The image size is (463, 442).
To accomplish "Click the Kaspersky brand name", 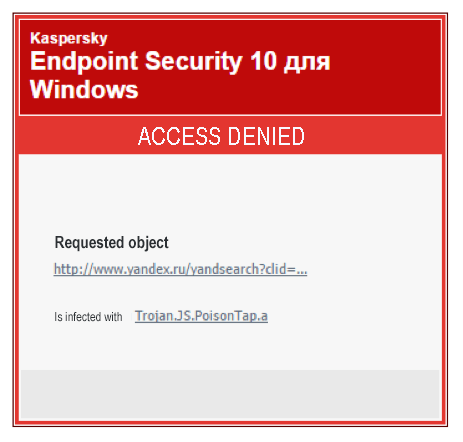I will pyautogui.click(x=69, y=38).
